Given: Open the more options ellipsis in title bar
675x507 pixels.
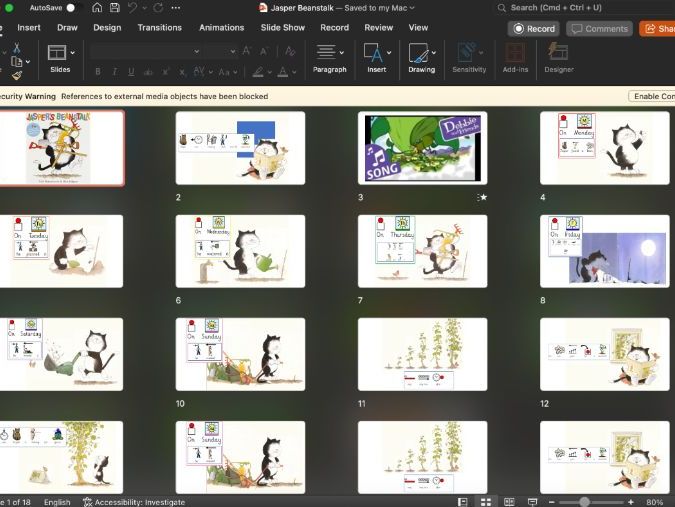Looking at the screenshot, I should [x=176, y=8].
